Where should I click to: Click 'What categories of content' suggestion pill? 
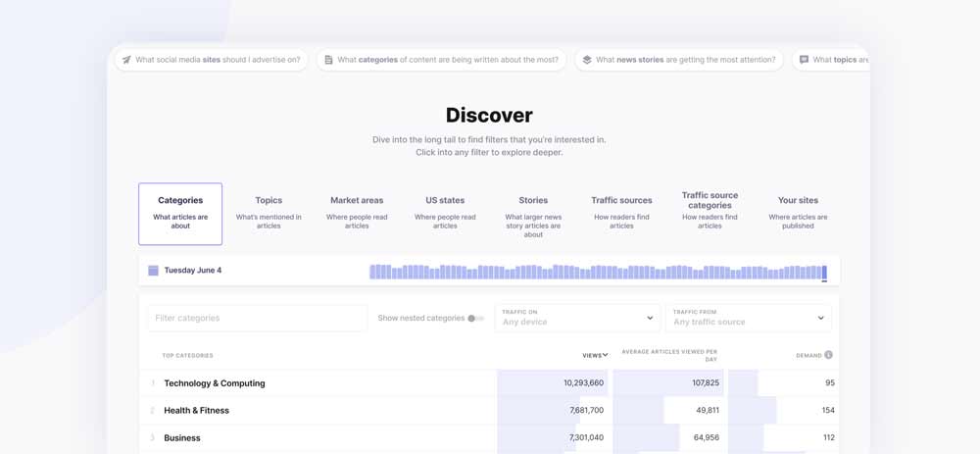(441, 60)
